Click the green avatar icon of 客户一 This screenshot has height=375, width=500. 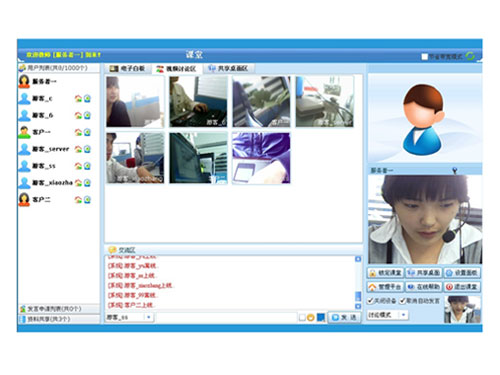point(24,132)
